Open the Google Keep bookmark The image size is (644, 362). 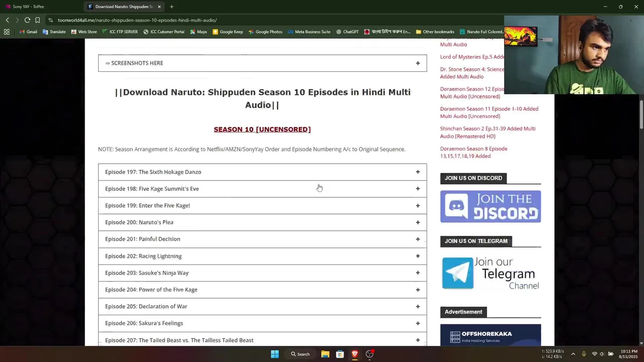point(227,32)
